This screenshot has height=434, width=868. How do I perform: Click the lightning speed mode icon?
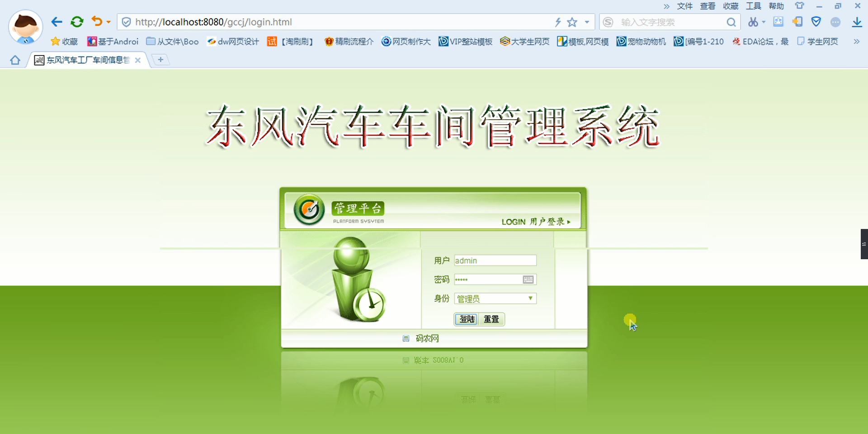tap(558, 22)
